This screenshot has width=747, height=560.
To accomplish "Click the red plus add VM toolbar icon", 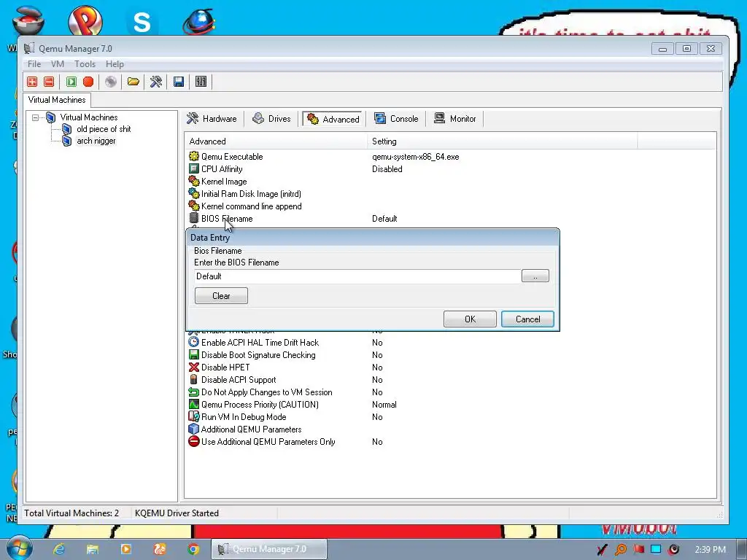I will click(32, 82).
